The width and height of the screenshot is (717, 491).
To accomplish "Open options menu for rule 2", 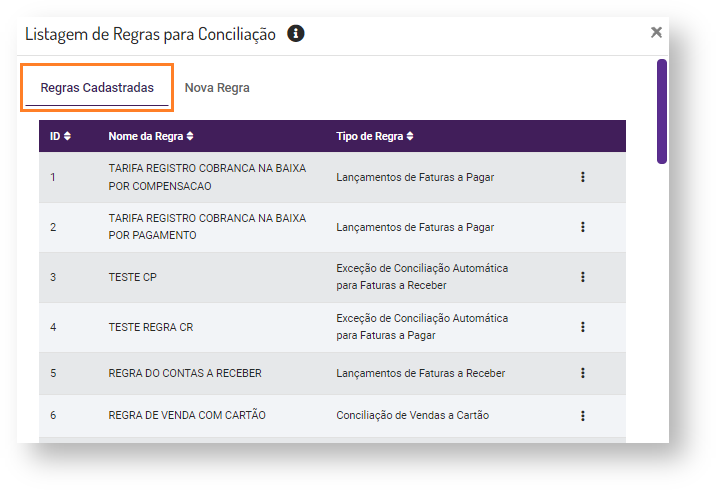I will [x=582, y=227].
